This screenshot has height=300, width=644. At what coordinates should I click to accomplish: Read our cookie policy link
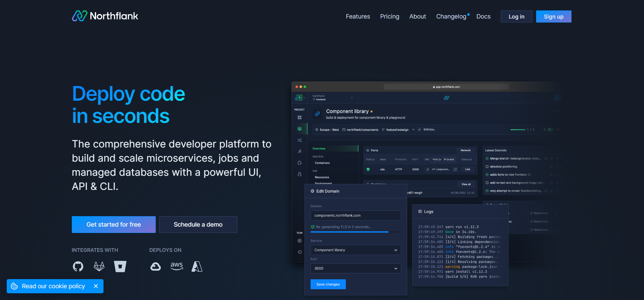click(53, 286)
